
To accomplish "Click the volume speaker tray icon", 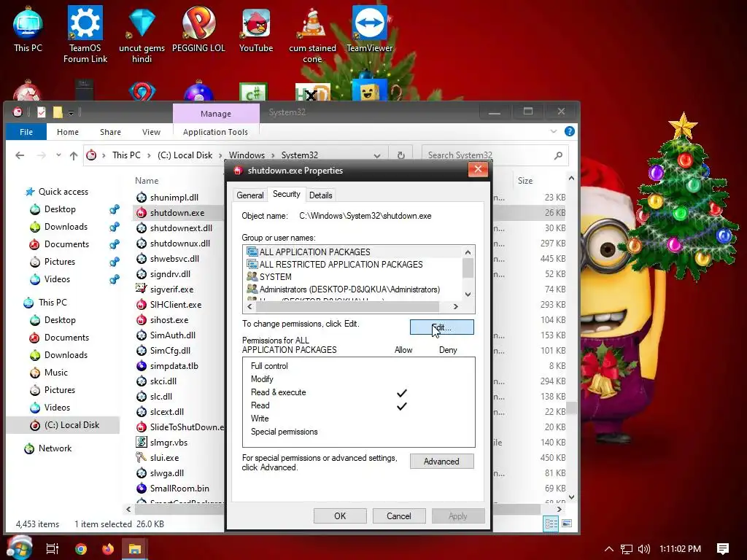I will (643, 548).
